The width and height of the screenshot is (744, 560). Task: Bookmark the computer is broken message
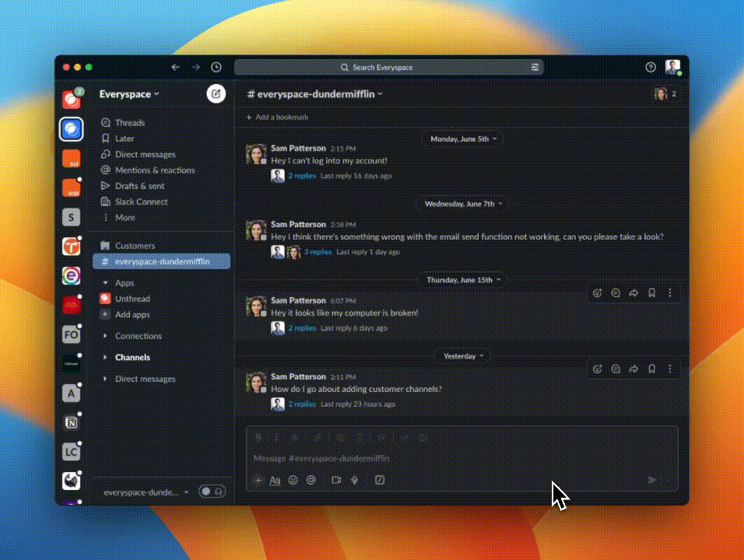pyautogui.click(x=652, y=293)
